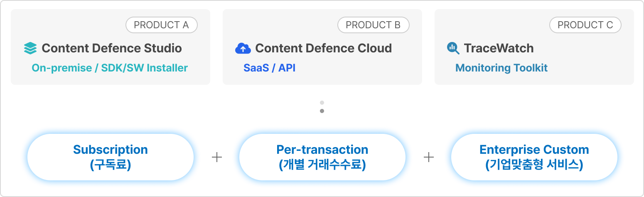Click the 기업맞춤형 서비스 Korean caption
Image resolution: width=644 pixels, height=197 pixels.
534,165
